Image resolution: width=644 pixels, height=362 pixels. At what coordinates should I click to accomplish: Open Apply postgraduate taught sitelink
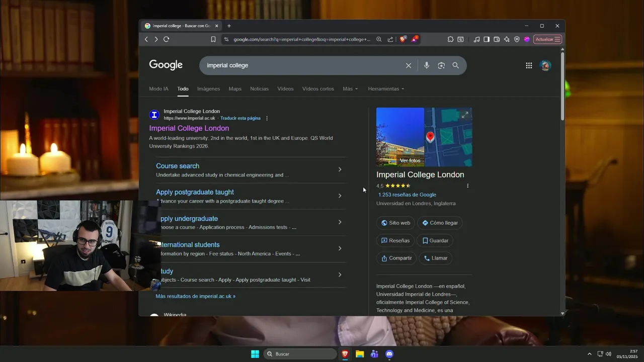tap(195, 192)
